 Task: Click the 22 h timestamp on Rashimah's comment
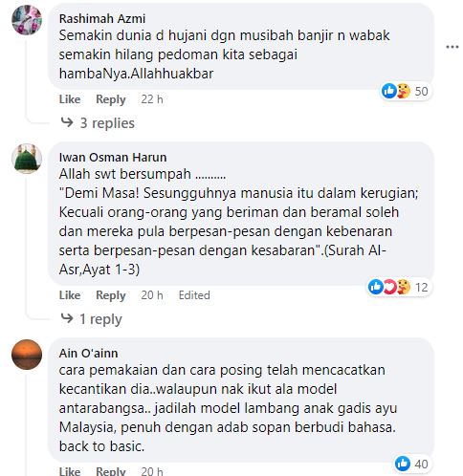[152, 99]
